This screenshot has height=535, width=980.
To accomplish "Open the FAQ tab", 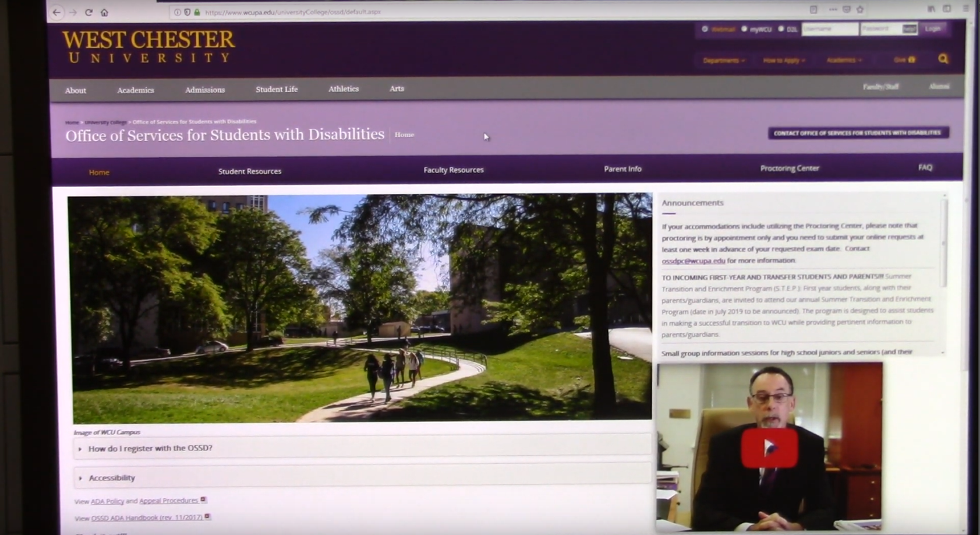I will click(x=925, y=167).
